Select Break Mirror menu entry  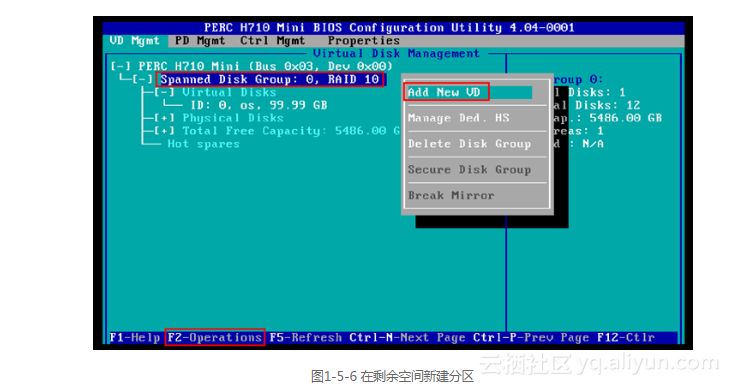[x=451, y=196]
